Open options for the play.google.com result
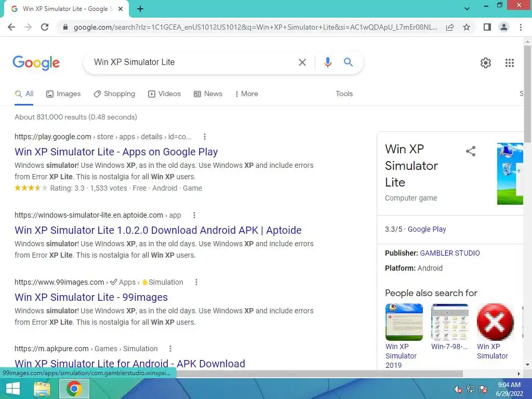 tap(204, 137)
